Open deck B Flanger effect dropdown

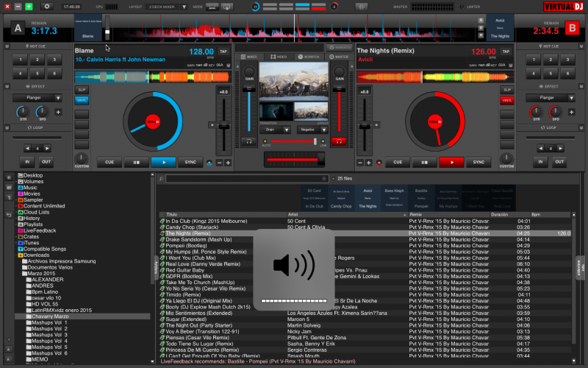tap(571, 98)
